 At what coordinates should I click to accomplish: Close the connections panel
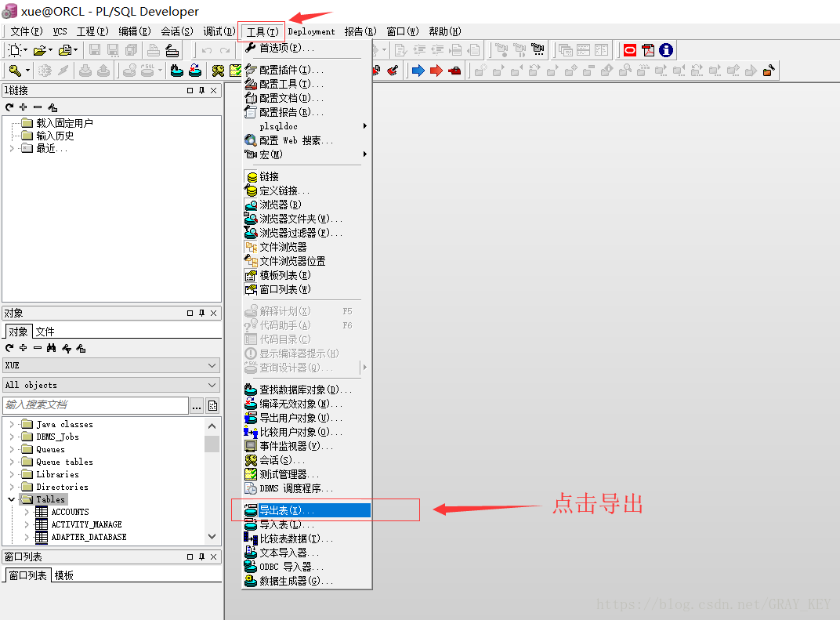(214, 91)
